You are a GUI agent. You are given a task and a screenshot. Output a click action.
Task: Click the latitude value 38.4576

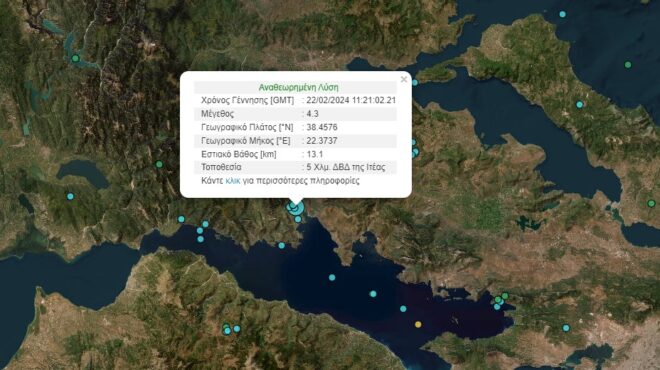click(322, 127)
